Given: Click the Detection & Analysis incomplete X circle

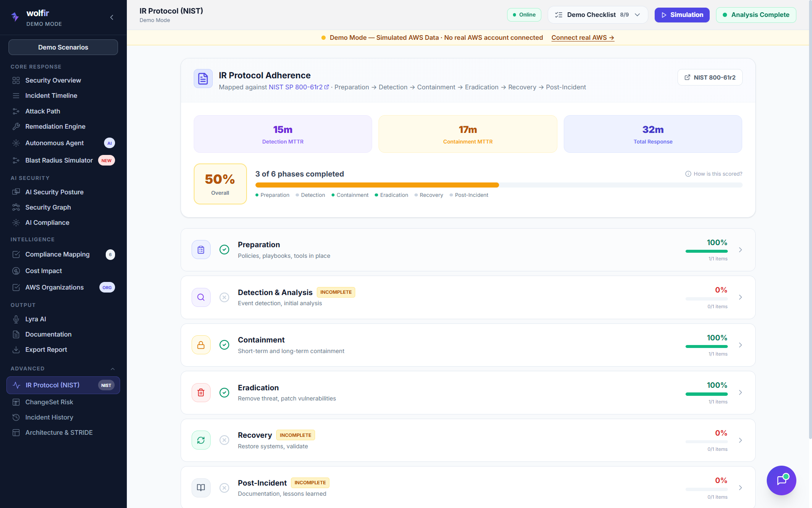Looking at the screenshot, I should [x=225, y=297].
